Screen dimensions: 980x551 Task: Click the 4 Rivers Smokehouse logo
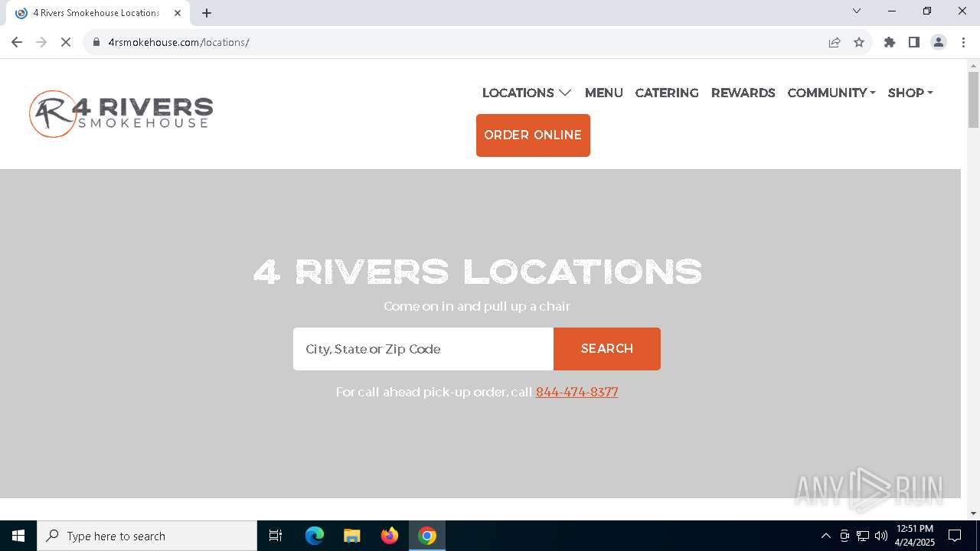pyautogui.click(x=121, y=113)
